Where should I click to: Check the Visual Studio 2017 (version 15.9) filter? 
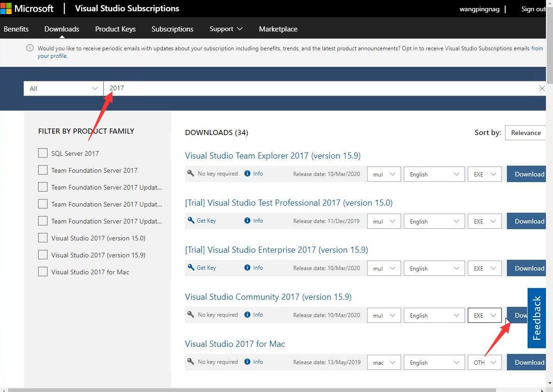(x=43, y=255)
